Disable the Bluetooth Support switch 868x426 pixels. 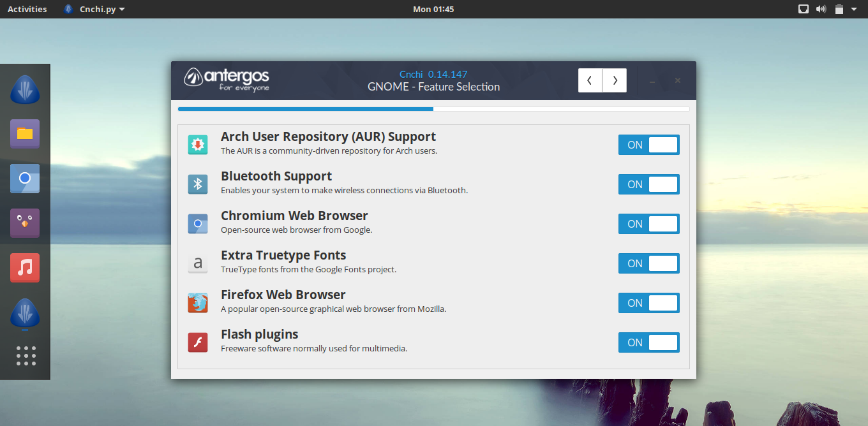[648, 184]
